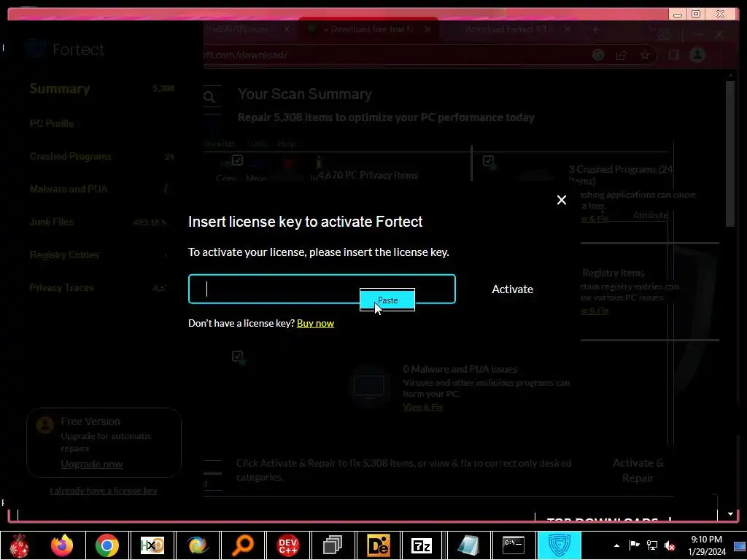
Task: Launch Google Chrome from the taskbar
Action: pos(107,545)
